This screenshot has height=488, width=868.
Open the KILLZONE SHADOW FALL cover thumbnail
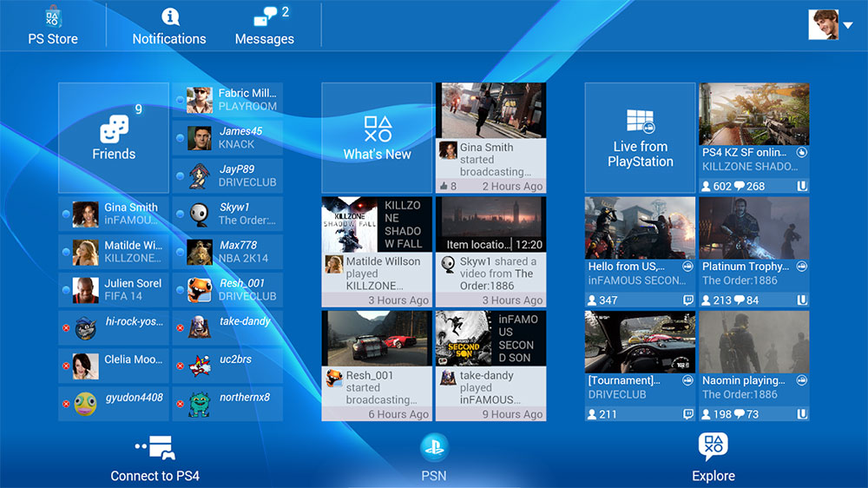point(350,224)
